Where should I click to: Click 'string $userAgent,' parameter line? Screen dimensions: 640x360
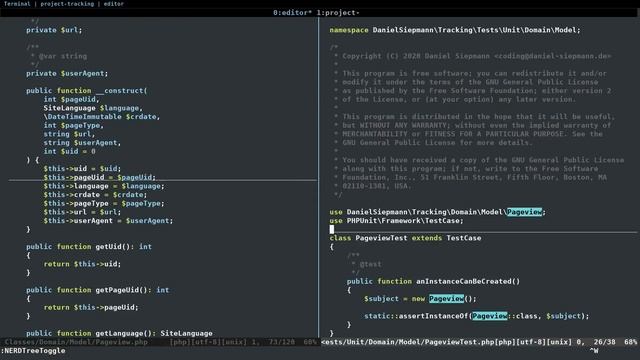(x=82, y=143)
